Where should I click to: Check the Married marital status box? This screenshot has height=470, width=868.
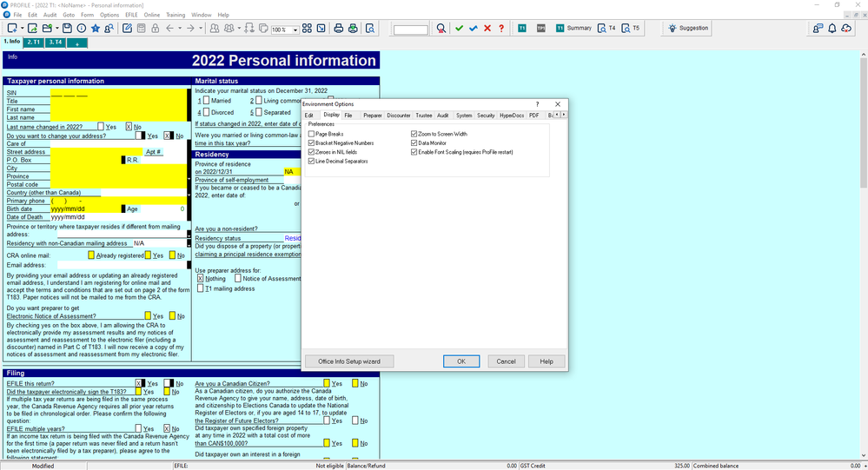207,100
